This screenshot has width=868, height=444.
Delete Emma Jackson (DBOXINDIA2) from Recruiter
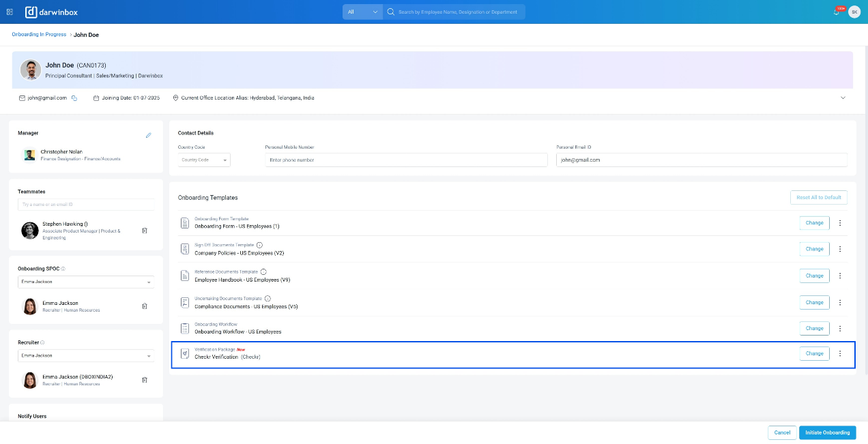click(x=145, y=380)
